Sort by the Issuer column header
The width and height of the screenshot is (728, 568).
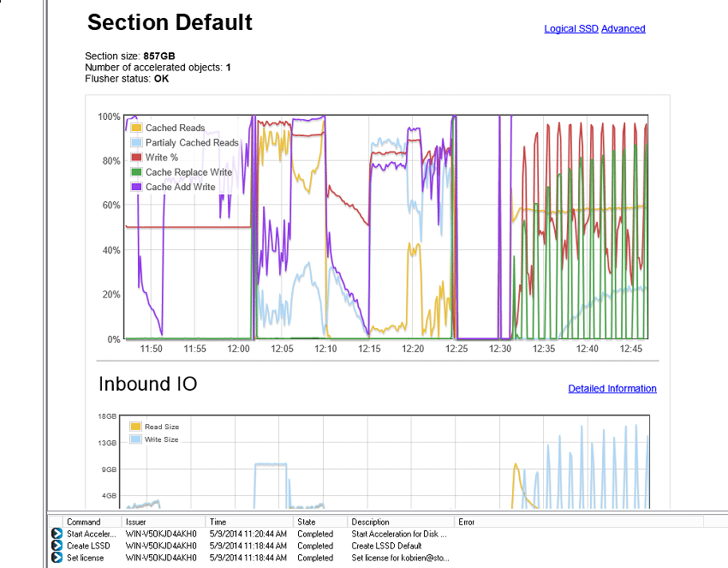pos(164,522)
